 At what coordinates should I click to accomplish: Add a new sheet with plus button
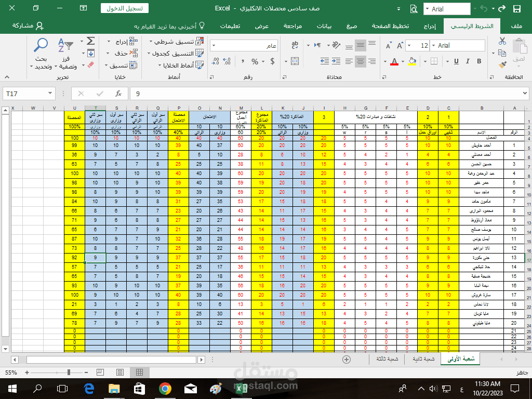[347, 360]
